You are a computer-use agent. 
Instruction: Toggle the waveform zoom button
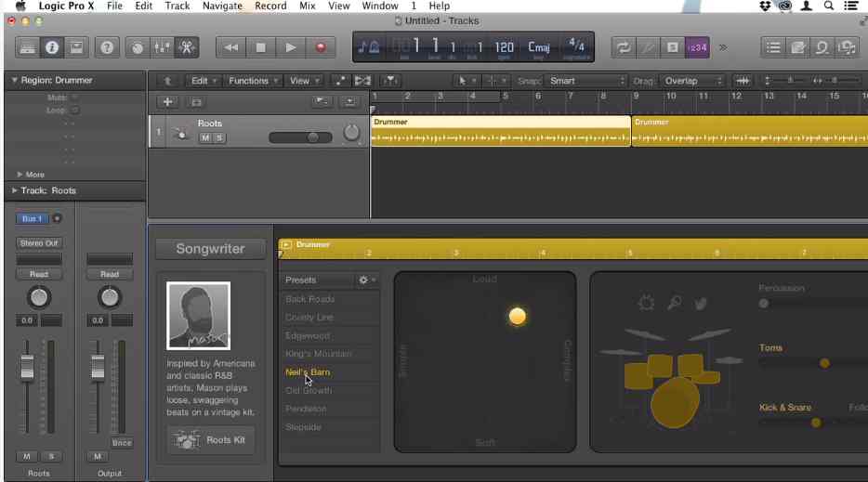(x=743, y=81)
